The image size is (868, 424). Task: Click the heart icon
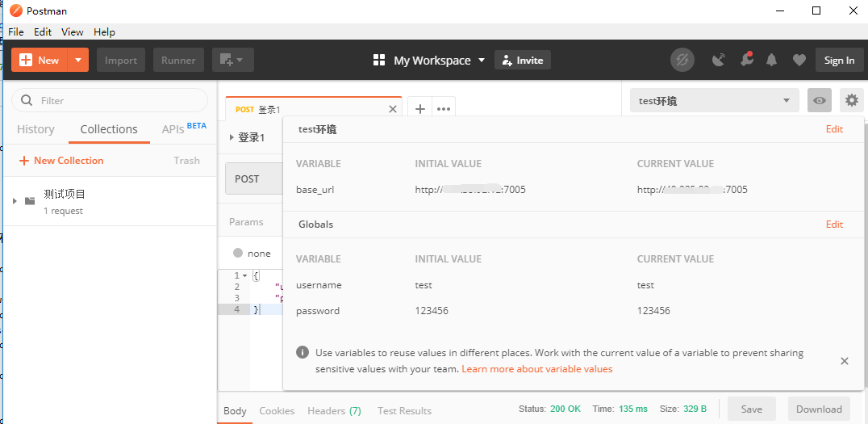click(x=799, y=60)
